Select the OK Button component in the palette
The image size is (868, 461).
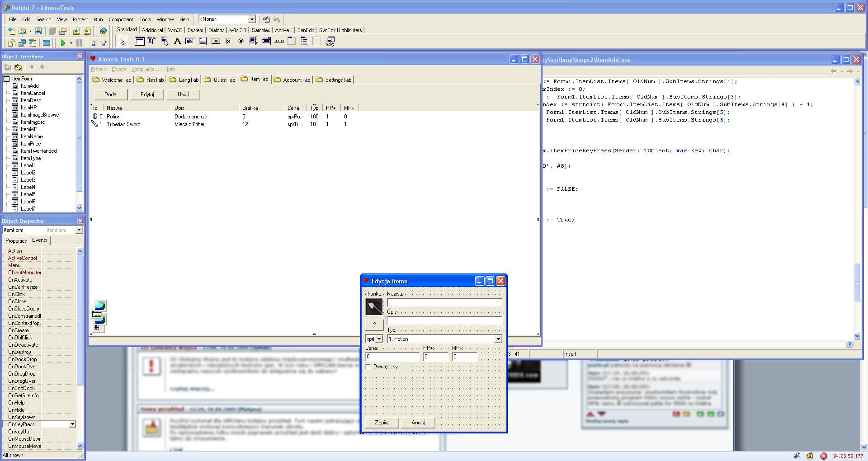tap(216, 42)
